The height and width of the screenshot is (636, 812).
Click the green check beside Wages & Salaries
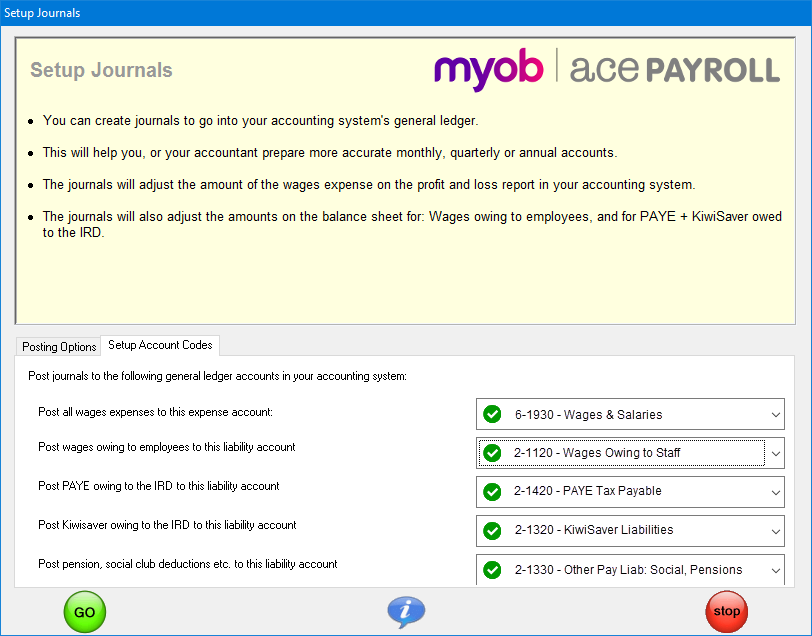pyautogui.click(x=492, y=414)
